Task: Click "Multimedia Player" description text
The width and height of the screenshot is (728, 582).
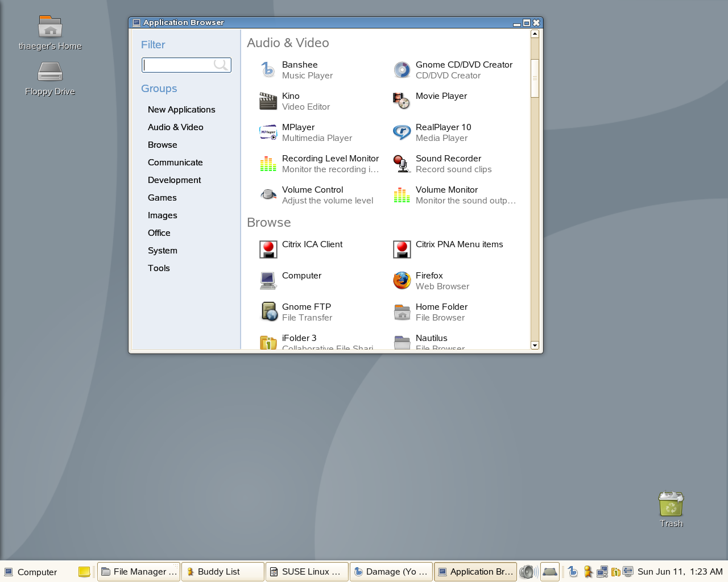Action: point(317,138)
